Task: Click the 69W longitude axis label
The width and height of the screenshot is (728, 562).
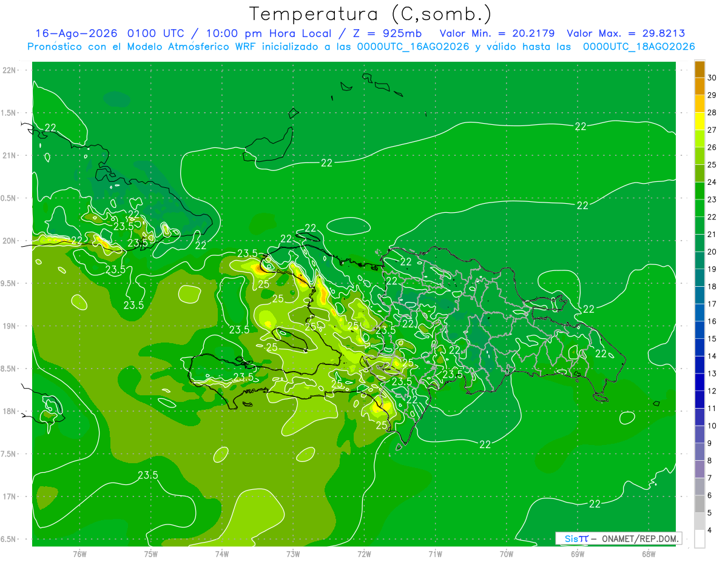Action: [x=577, y=554]
